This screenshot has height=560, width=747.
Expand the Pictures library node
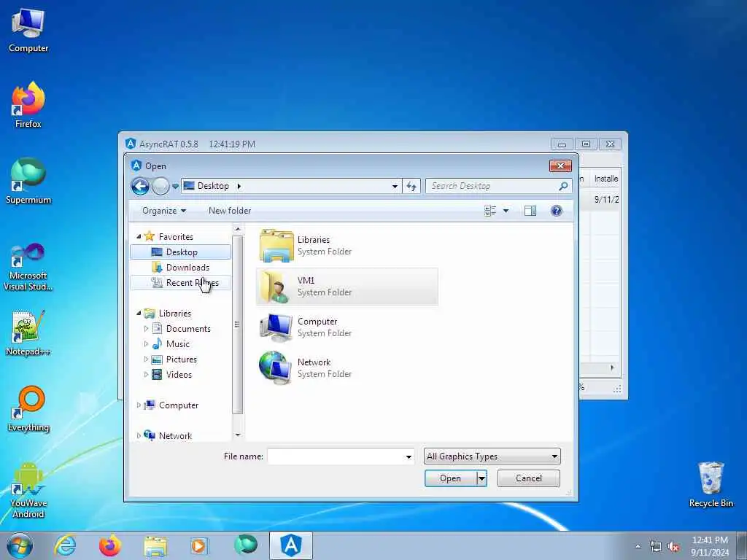tap(146, 359)
